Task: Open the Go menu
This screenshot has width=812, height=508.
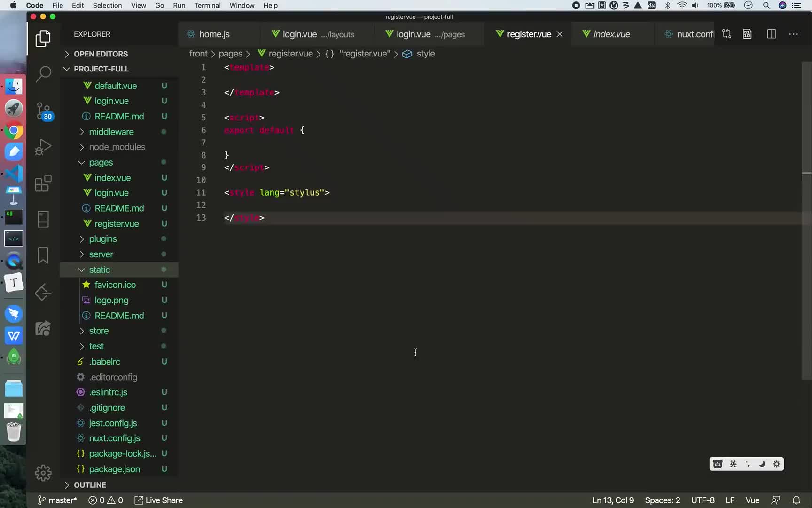Action: point(159,5)
